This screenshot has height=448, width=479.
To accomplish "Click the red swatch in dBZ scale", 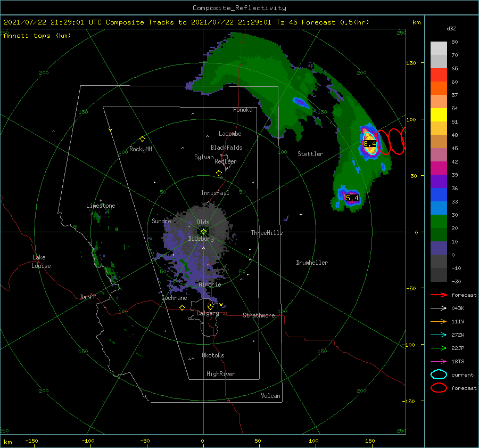I will (439, 75).
